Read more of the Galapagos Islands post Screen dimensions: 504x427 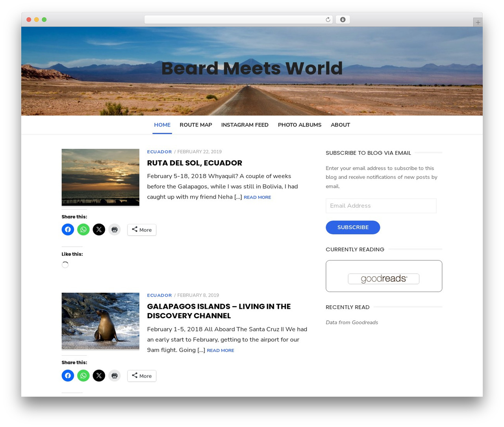[x=220, y=351]
